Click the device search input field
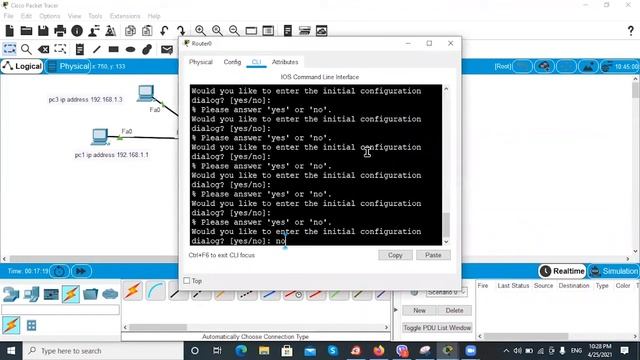 60,310
